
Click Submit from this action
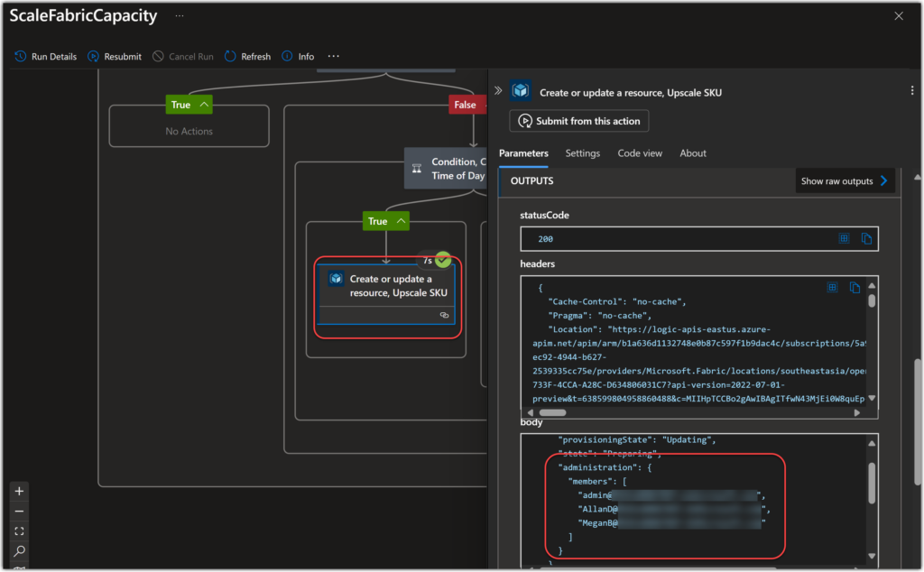[x=578, y=121]
